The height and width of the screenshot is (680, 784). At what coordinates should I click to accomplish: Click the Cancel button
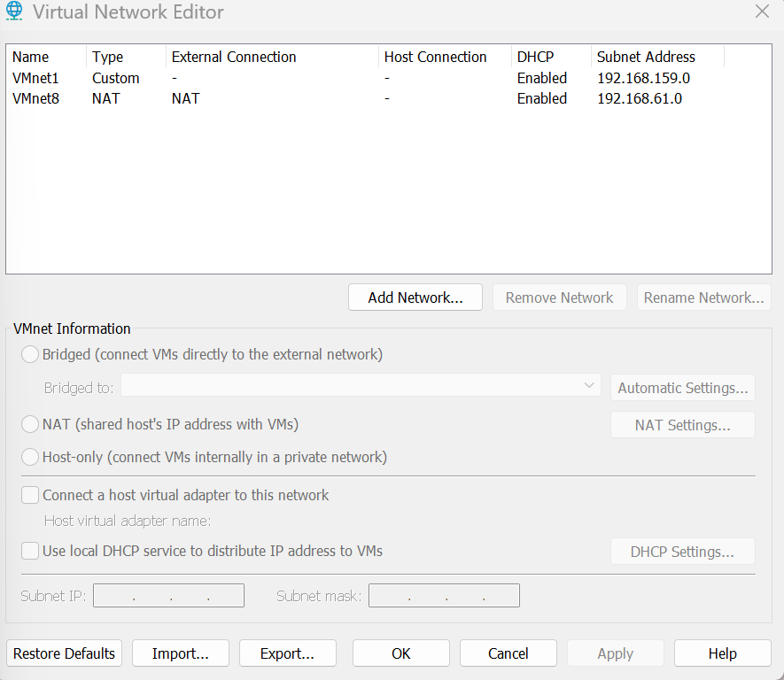coord(508,653)
